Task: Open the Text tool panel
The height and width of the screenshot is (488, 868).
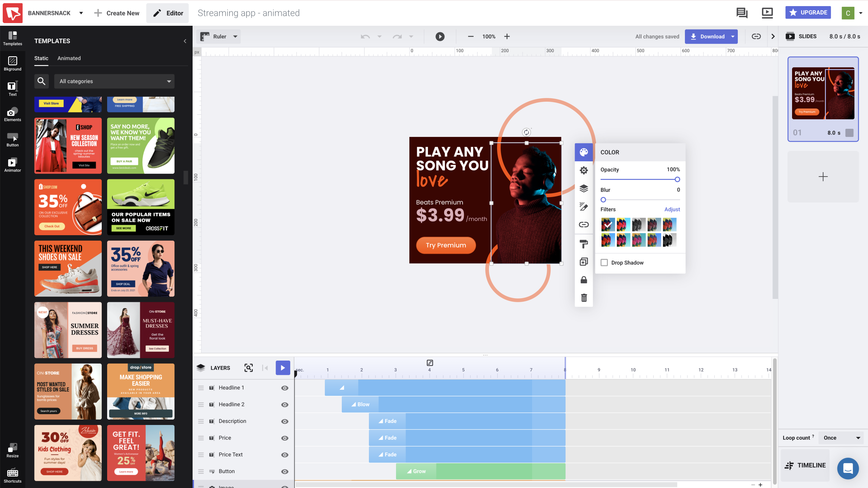Action: [x=13, y=89]
